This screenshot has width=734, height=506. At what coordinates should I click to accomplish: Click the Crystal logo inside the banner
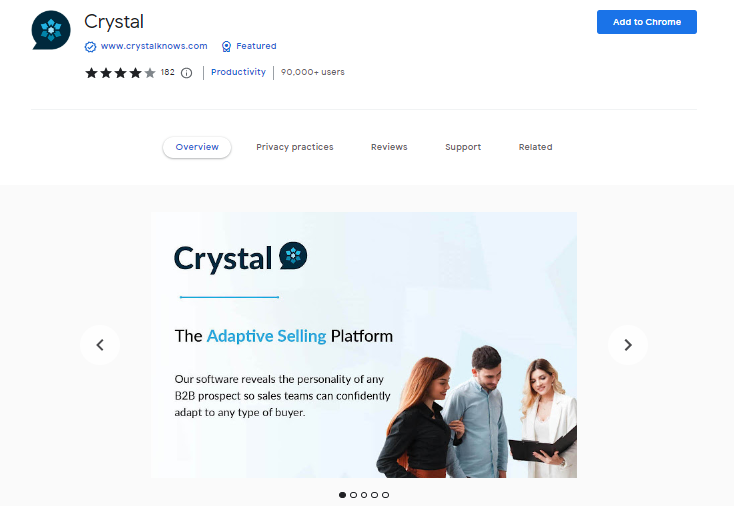pos(240,257)
